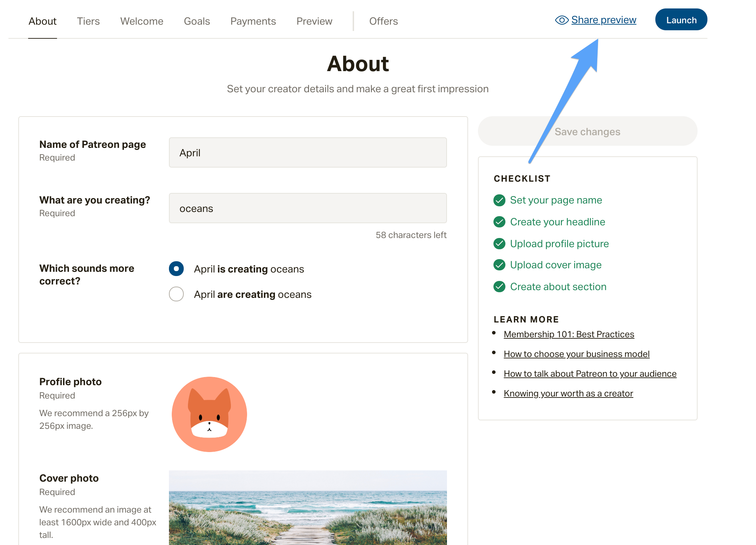Click 'Upload profile picture' checklist item
756x545 pixels.
559,244
